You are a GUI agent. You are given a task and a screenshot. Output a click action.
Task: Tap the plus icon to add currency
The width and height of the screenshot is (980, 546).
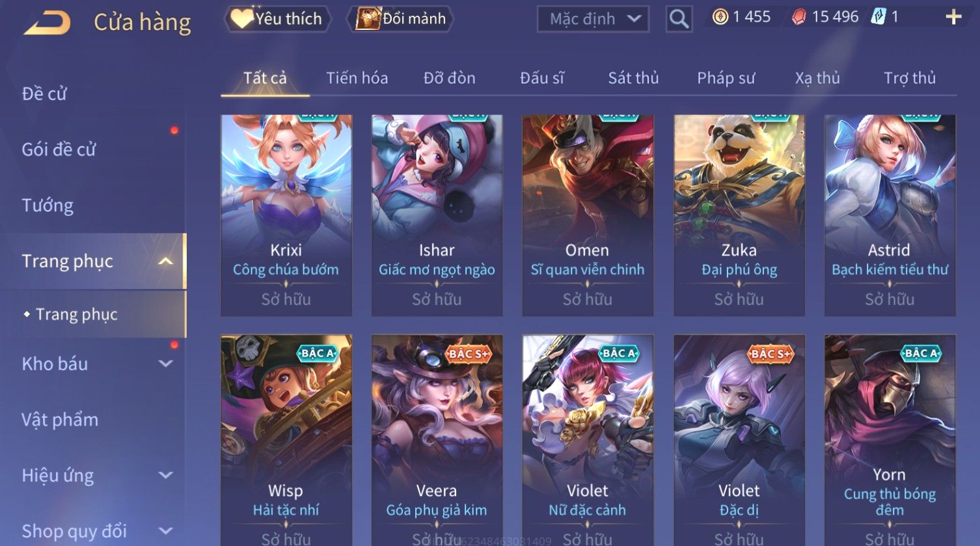(953, 18)
